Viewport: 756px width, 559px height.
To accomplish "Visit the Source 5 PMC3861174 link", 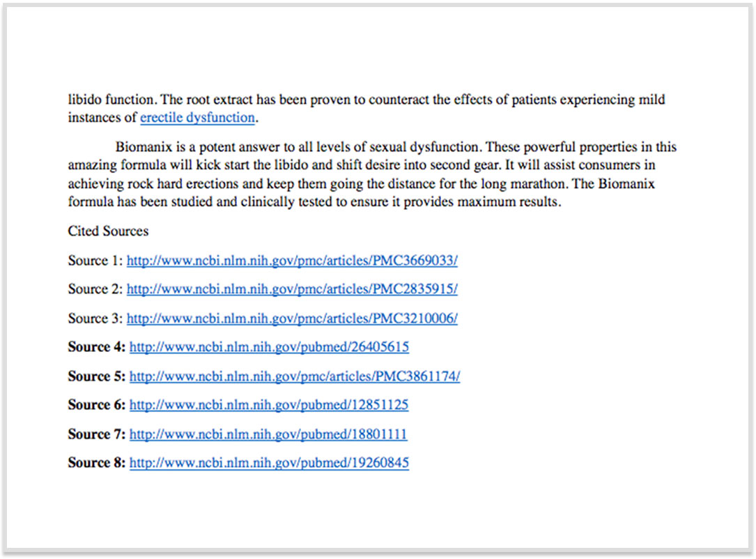I will click(294, 376).
